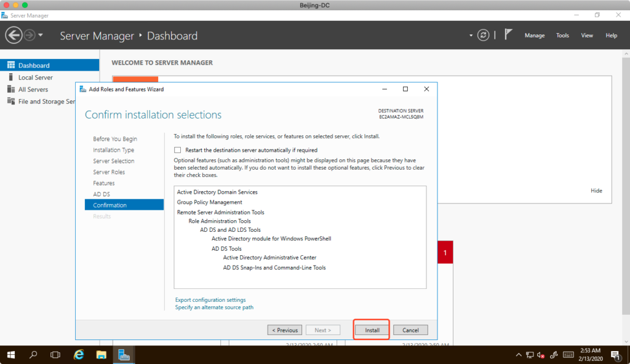Open the Action Center notification icon
Image resolution: width=630 pixels, height=364 pixels.
tap(615, 355)
